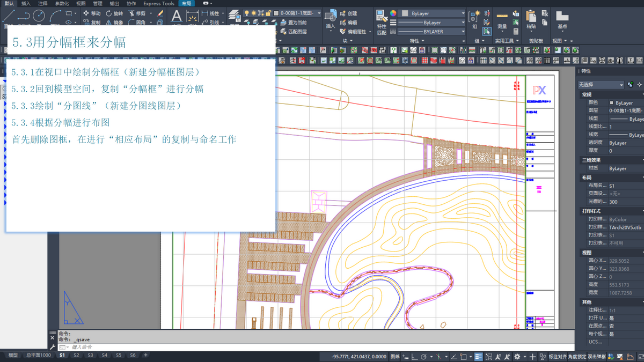Click the color swatch in Properties 颜色 row
Image resolution: width=644 pixels, height=362 pixels.
[611, 102]
